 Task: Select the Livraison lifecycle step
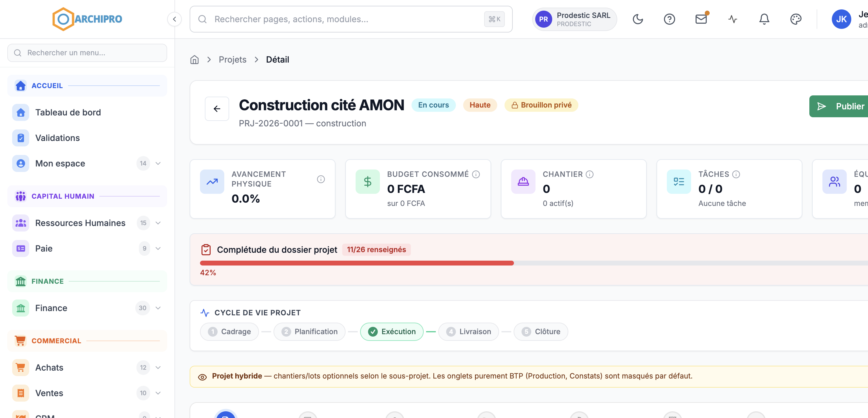(468, 332)
